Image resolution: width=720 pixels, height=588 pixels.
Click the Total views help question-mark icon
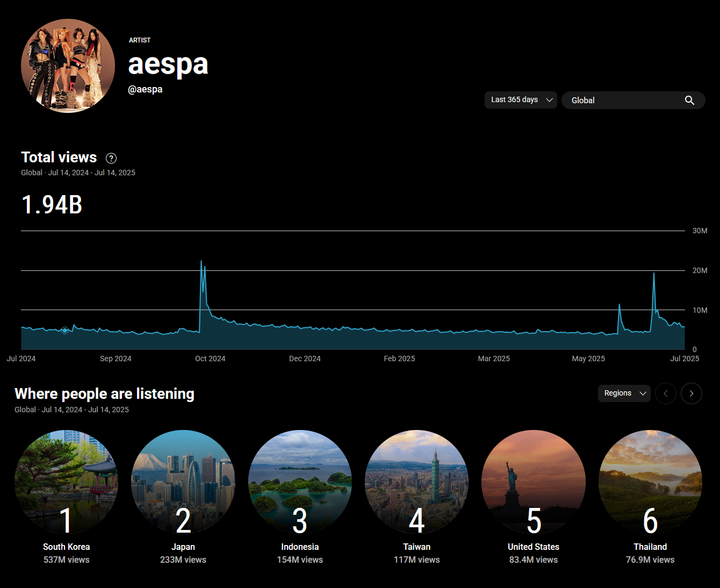111,158
